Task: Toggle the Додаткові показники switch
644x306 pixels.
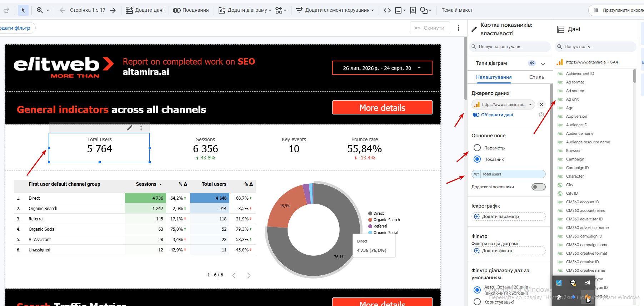Action: coord(539,187)
